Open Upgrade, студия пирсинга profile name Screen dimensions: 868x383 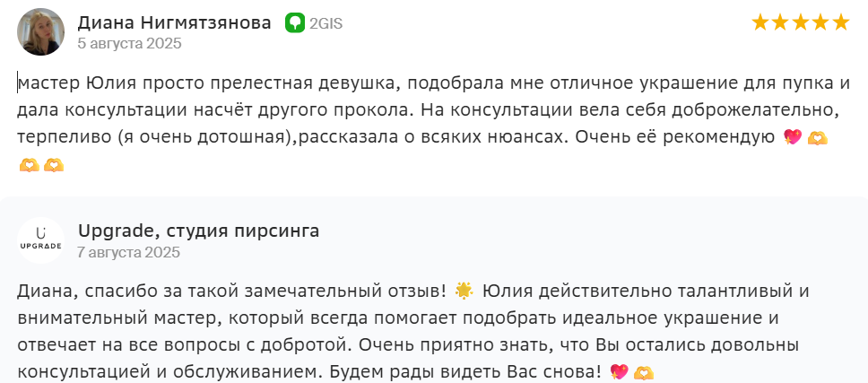tap(198, 231)
